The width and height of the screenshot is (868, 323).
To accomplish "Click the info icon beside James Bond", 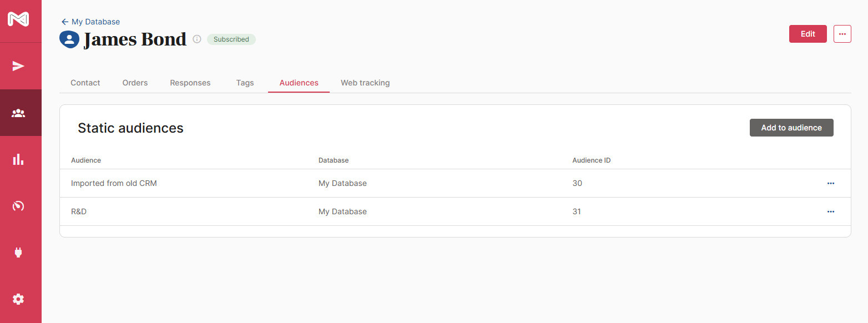I will pyautogui.click(x=196, y=39).
